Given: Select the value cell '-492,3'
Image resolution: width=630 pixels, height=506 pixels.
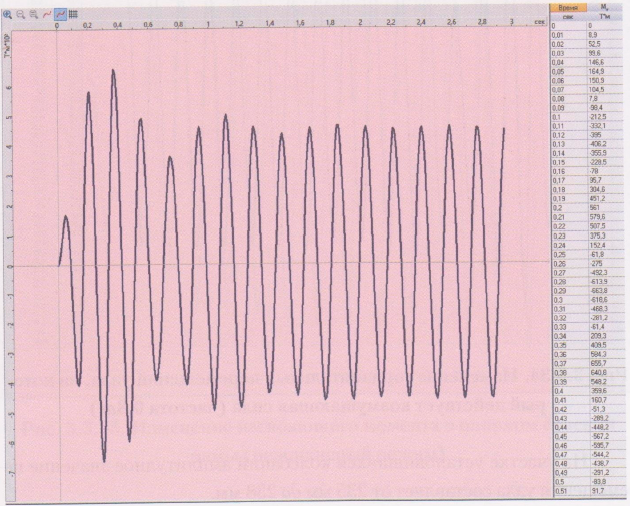Looking at the screenshot, I should coord(605,273).
